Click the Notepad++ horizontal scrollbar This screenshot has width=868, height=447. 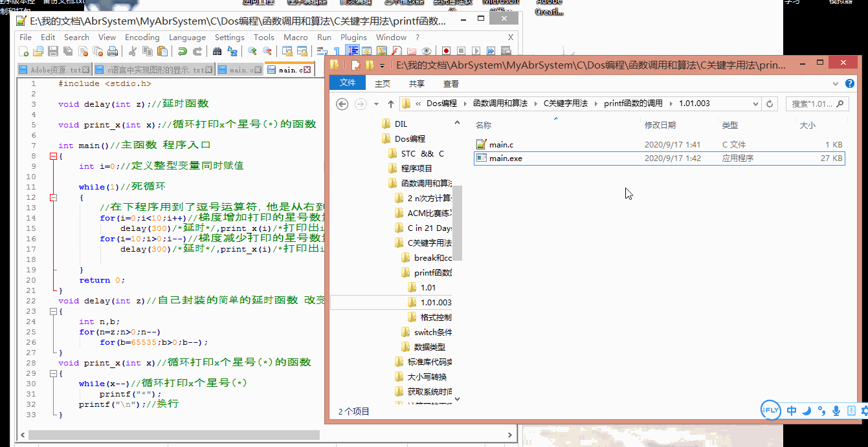click(175, 435)
